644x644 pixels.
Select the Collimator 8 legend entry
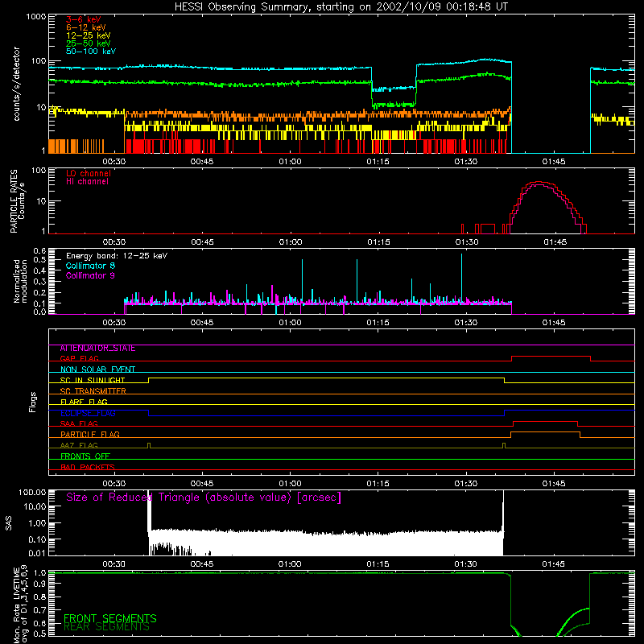[90, 266]
